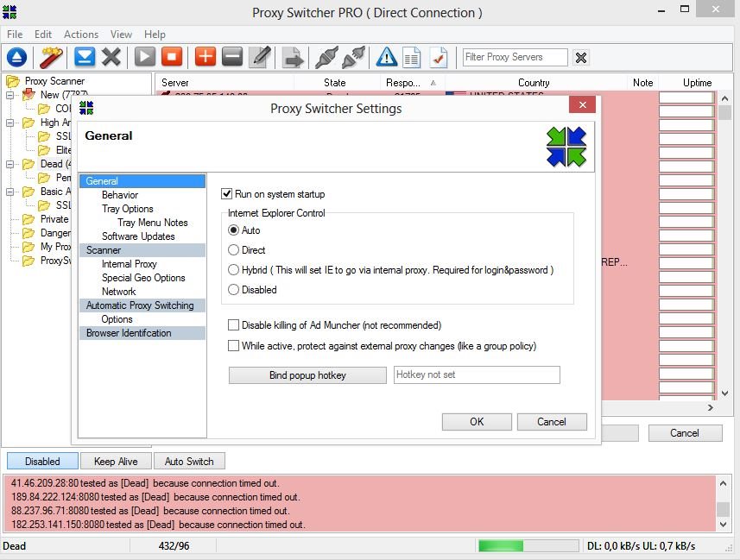Select the Disabled IE control option
740x560 pixels.
[x=233, y=290]
